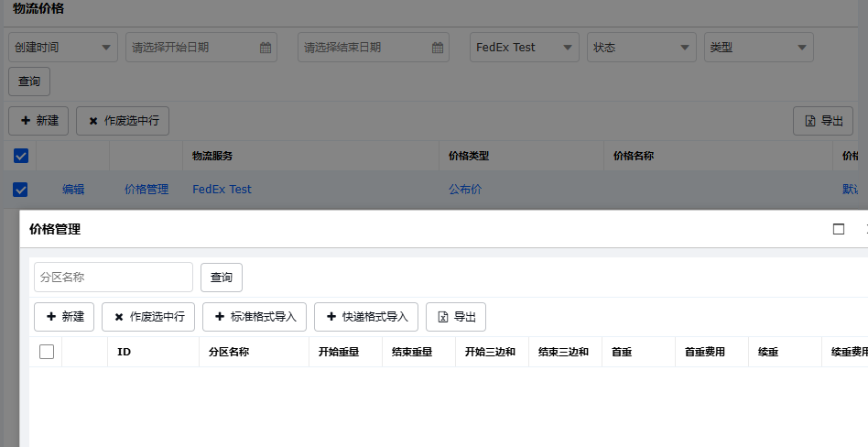
Task: Toggle the select-all checkbox in main table header
Action: pos(21,156)
